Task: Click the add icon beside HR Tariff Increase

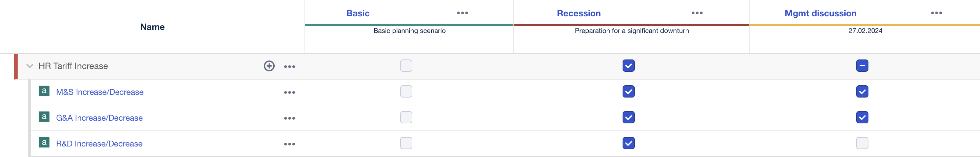Action: 269,66
